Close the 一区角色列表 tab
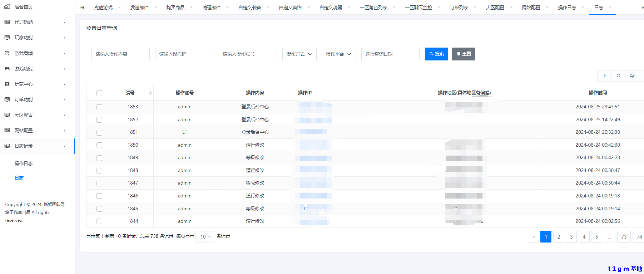 tap(394, 8)
